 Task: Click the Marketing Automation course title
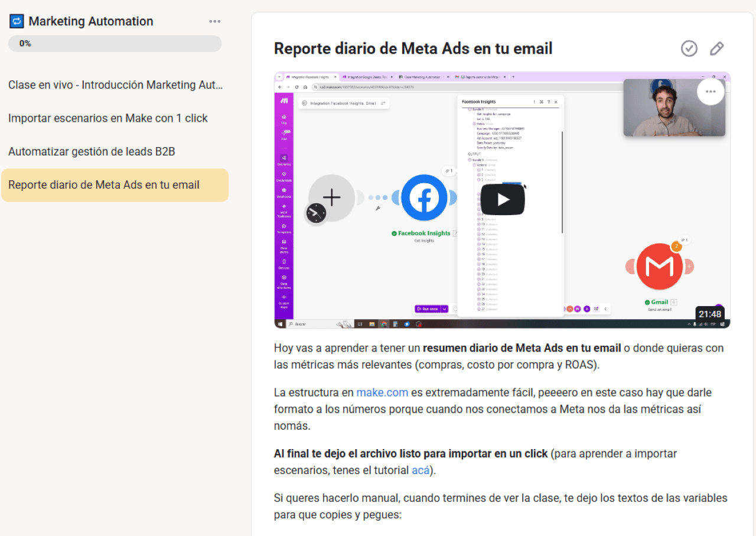[x=91, y=21]
